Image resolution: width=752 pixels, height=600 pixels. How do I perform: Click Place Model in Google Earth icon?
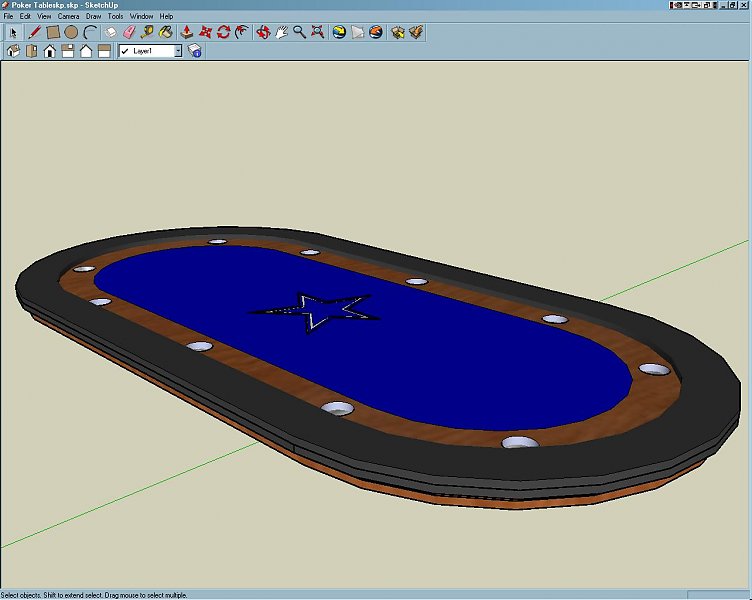pyautogui.click(x=376, y=33)
